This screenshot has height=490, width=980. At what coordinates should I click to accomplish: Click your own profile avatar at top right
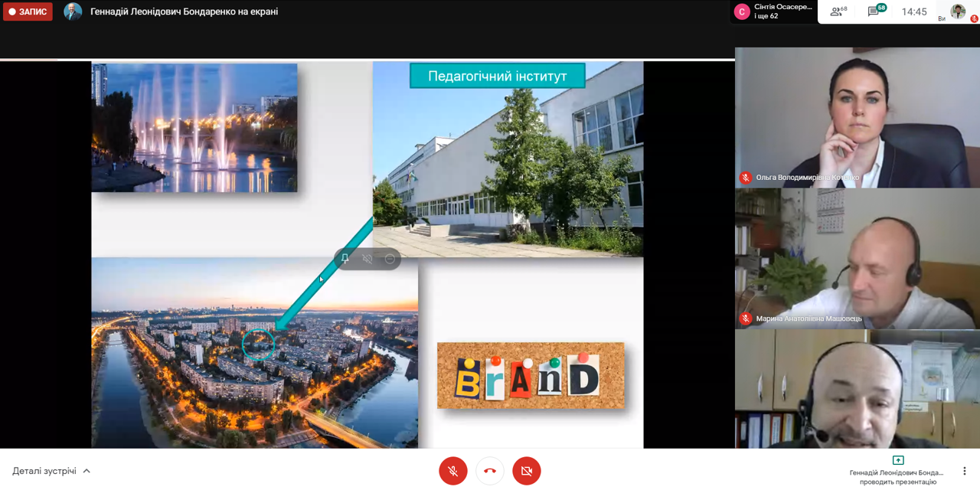point(958,11)
